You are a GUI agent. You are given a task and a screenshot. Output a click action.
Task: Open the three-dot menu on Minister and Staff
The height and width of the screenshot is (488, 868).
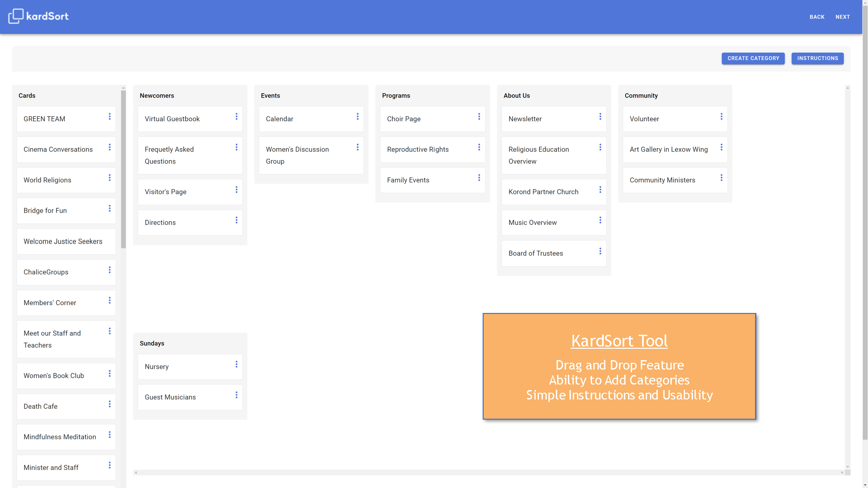coord(109,465)
